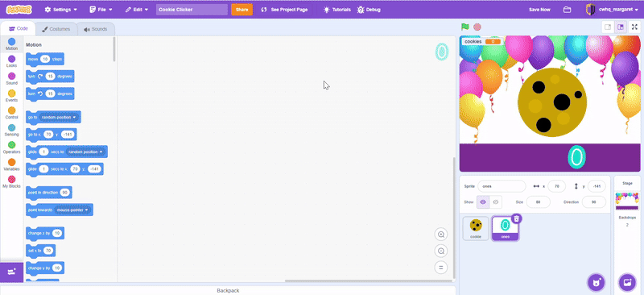Click the green flag to run project
This screenshot has width=644, height=295.
tap(465, 27)
